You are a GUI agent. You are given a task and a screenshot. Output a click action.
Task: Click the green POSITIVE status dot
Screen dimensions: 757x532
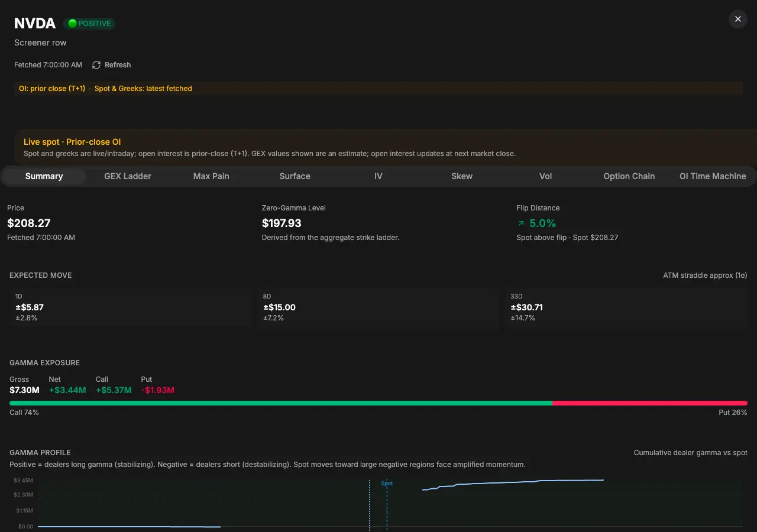coord(72,24)
